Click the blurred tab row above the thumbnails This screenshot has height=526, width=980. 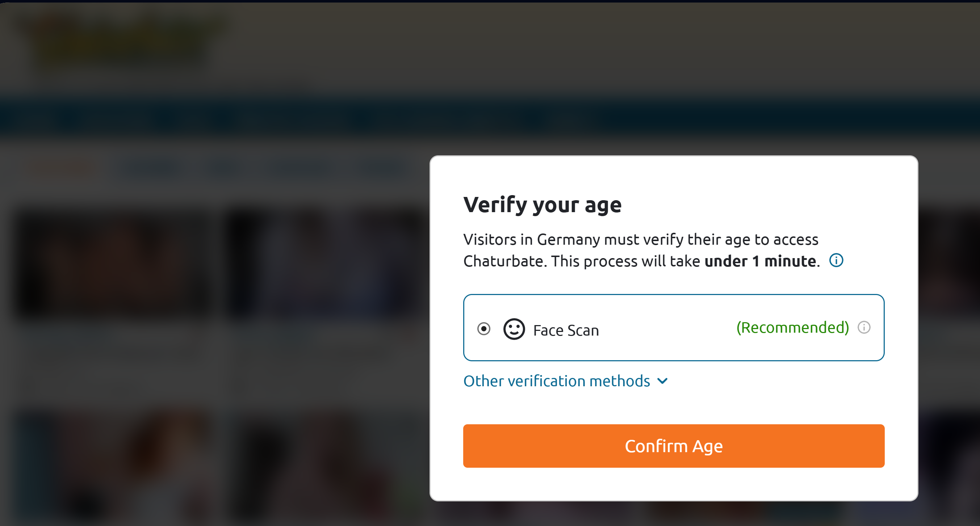pyautogui.click(x=217, y=168)
